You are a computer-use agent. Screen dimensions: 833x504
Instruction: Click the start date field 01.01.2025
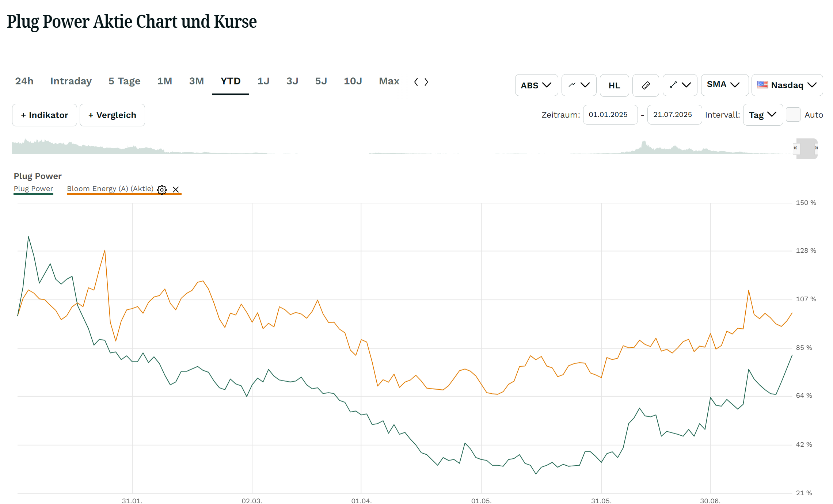[x=610, y=115]
